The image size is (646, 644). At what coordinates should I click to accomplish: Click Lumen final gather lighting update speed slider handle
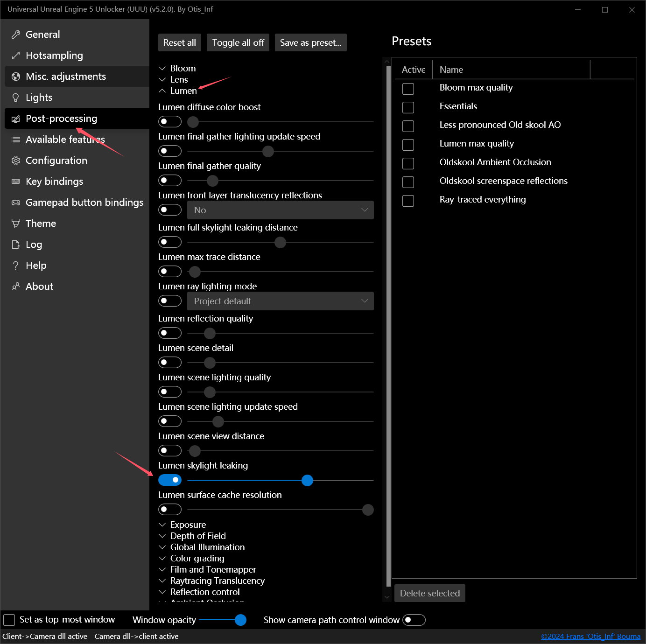click(268, 151)
